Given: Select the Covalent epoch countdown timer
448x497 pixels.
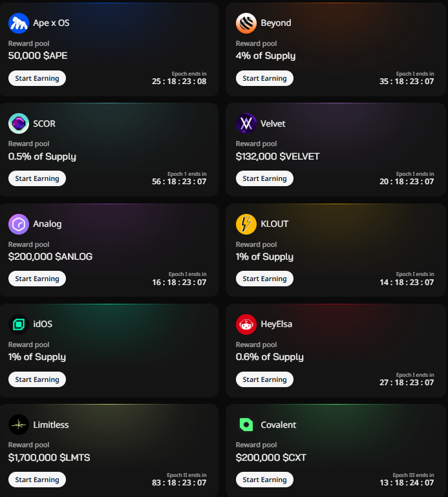Looking at the screenshot, I should tap(406, 483).
